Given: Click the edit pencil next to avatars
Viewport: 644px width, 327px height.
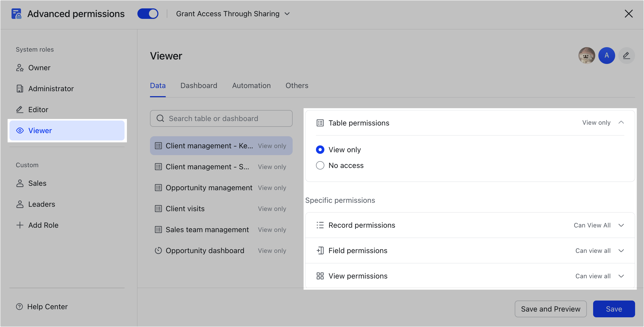Looking at the screenshot, I should pyautogui.click(x=626, y=56).
